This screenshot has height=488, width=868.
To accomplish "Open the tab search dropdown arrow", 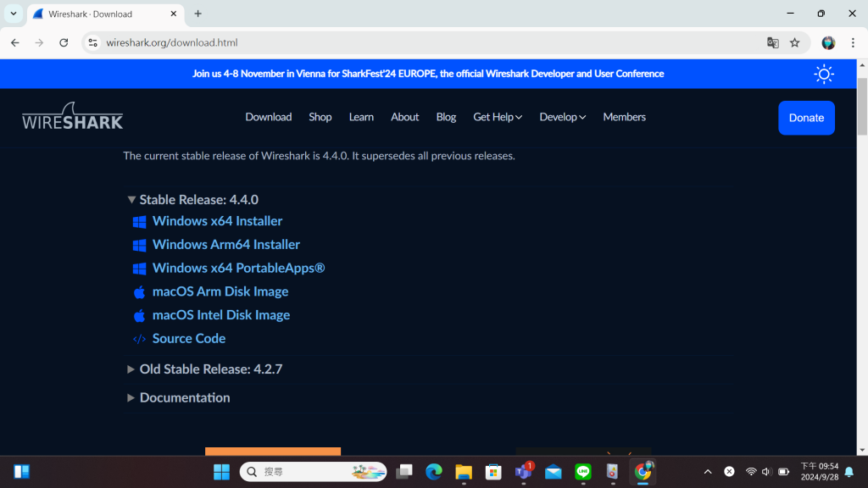I will tap(14, 14).
